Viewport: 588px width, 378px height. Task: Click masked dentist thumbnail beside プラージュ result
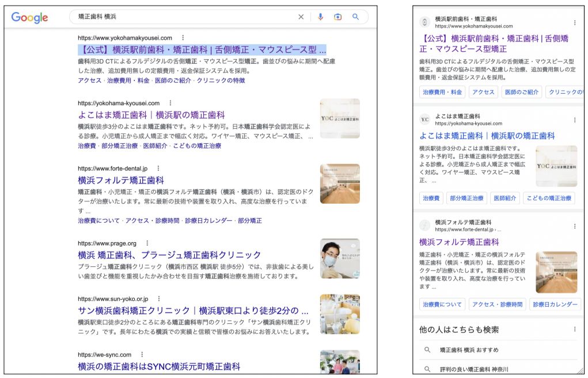pos(340,258)
